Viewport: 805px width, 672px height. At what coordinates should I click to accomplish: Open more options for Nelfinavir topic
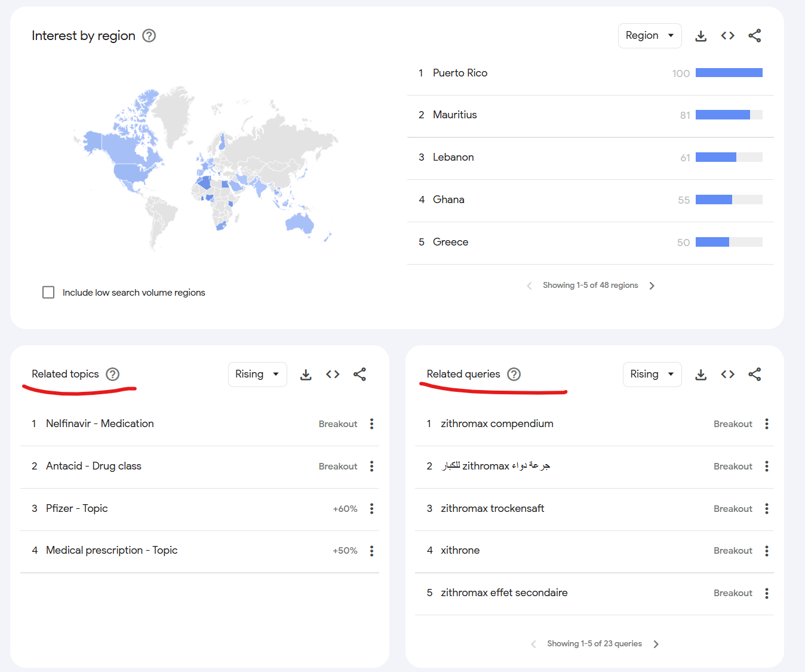pyautogui.click(x=371, y=424)
